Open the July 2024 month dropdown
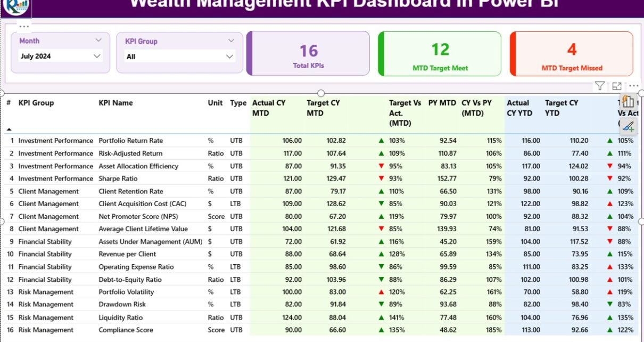The width and height of the screenshot is (644, 342). pyautogui.click(x=97, y=56)
